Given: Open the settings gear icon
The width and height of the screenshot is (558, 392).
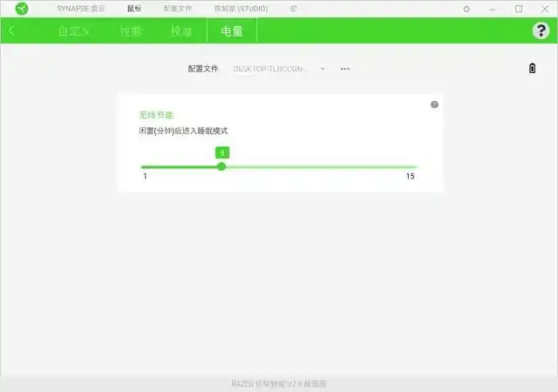Looking at the screenshot, I should (x=466, y=9).
